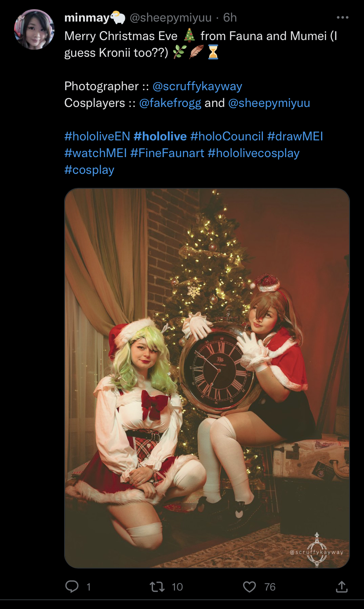Open the three-dot more options menu
Image resolution: width=364 pixels, height=609 pixels.
tap(342, 18)
